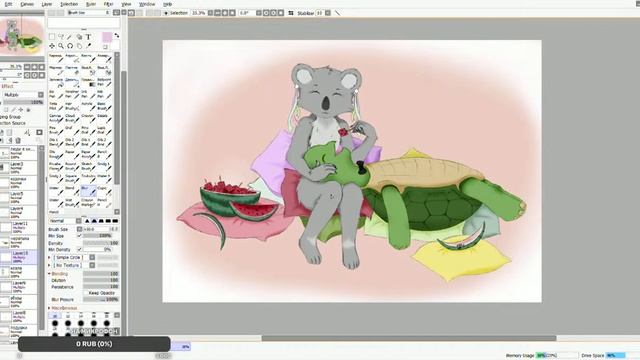This screenshot has height=360, width=640.
Task: Open the View menu
Action: (x=127, y=4)
